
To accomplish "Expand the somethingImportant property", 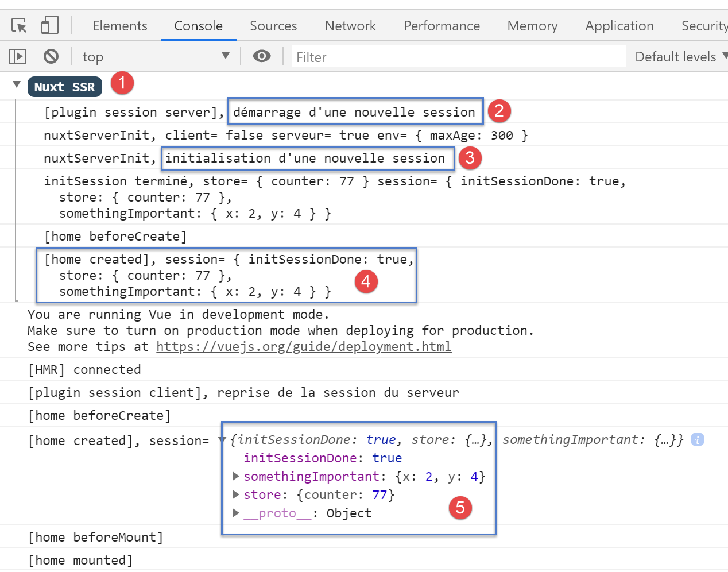I will click(235, 477).
